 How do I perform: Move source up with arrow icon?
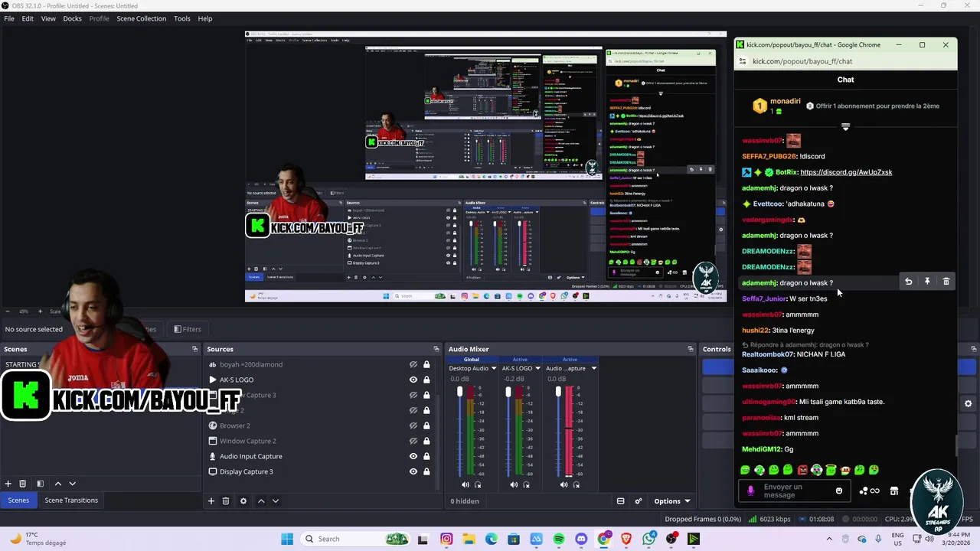pos(261,500)
